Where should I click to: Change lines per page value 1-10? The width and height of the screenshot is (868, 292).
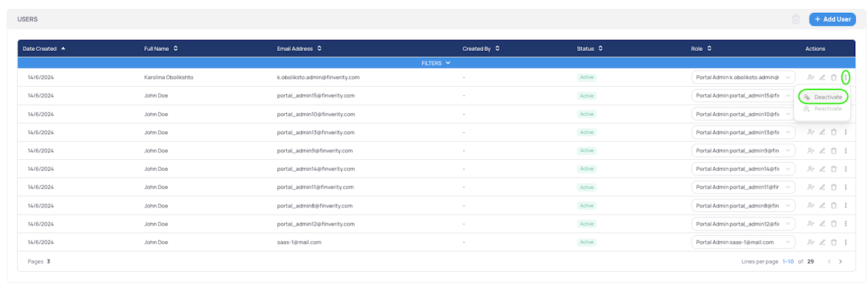787,262
